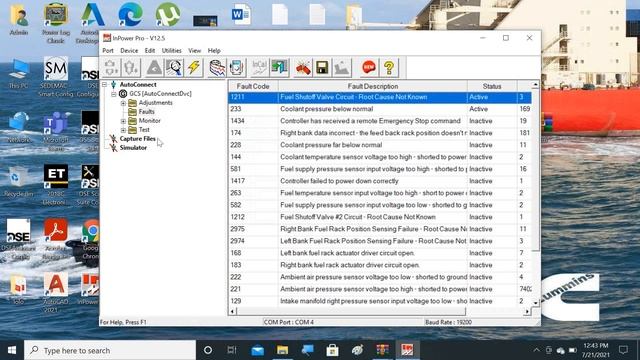Click the red NEW toolbar icon
The image size is (640, 360).
[369, 67]
